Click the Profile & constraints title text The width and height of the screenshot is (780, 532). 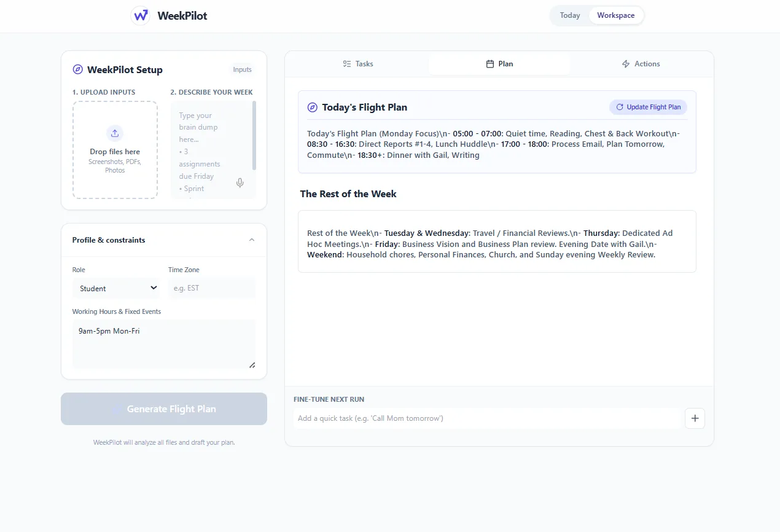tap(109, 240)
